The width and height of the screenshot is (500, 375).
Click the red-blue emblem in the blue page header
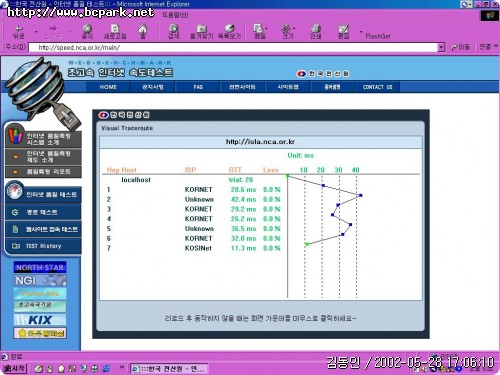301,74
